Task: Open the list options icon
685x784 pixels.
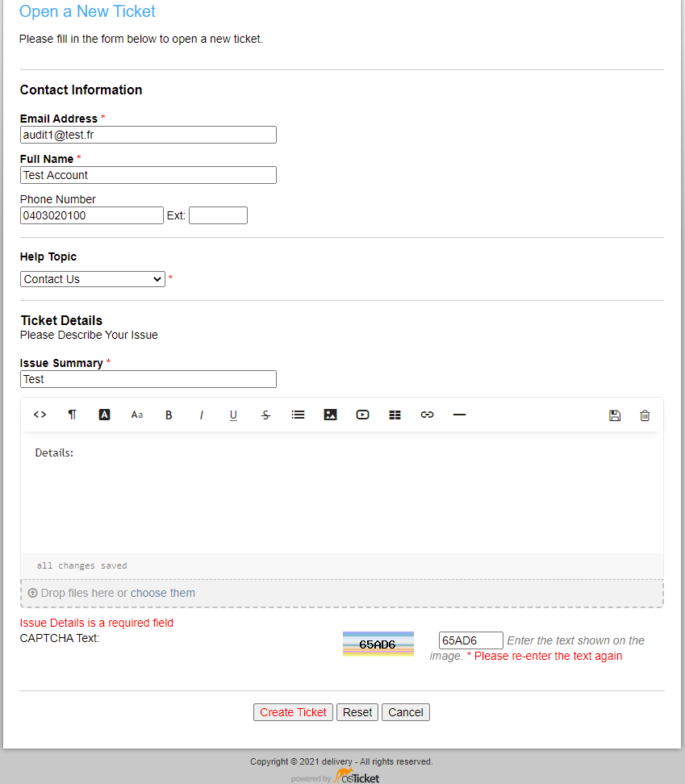Action: 298,415
